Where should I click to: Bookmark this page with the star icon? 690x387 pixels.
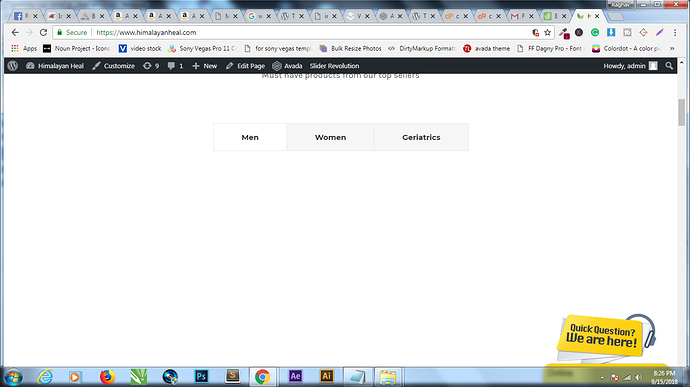tap(547, 33)
